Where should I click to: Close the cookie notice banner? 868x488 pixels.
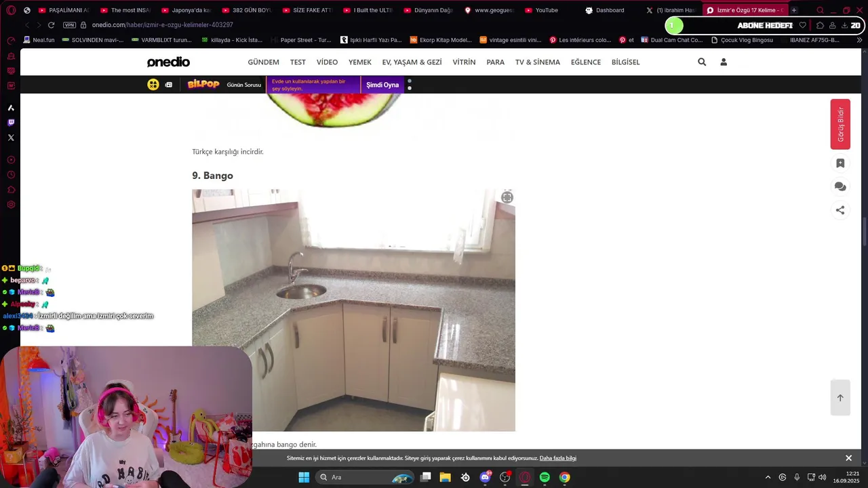tap(848, 458)
